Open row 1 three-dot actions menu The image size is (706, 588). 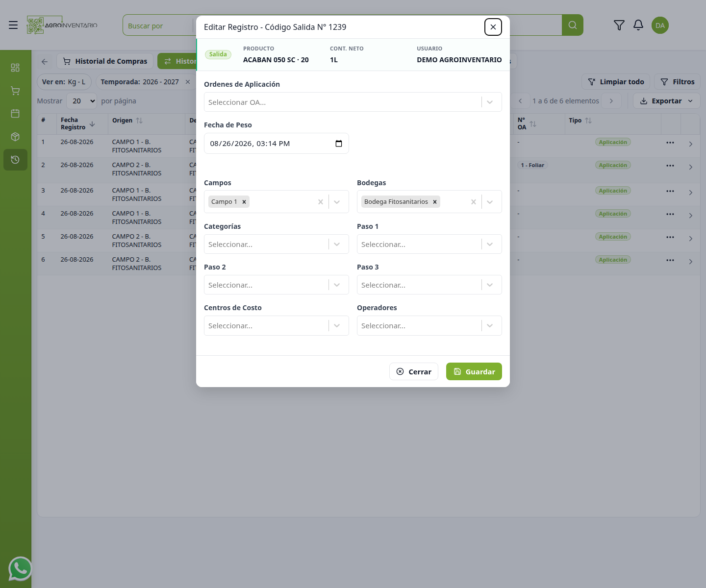tap(670, 143)
